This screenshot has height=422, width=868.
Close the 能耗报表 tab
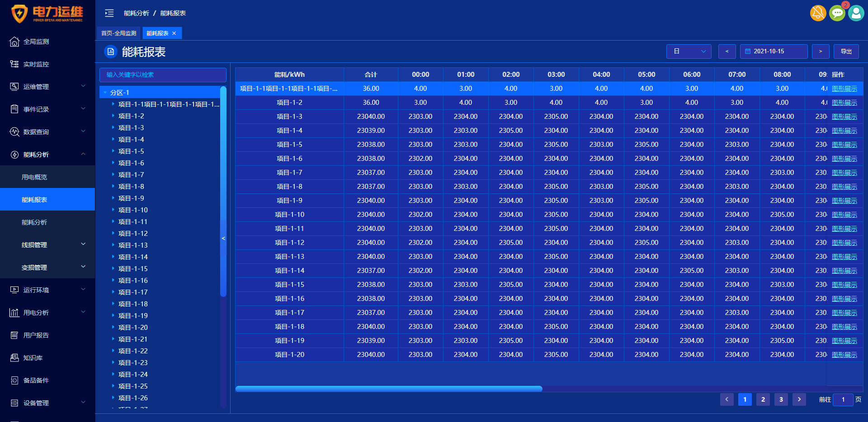174,33
